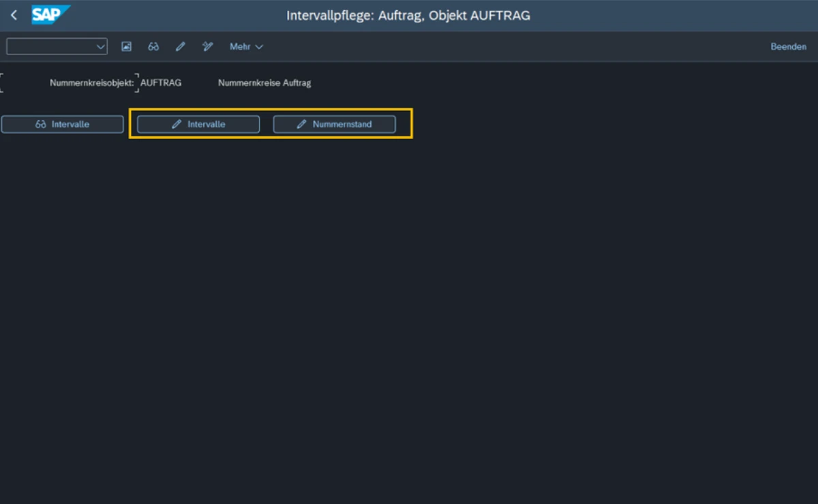Click the Nummernkreise Auftrag description text
818x504 pixels.
click(264, 82)
